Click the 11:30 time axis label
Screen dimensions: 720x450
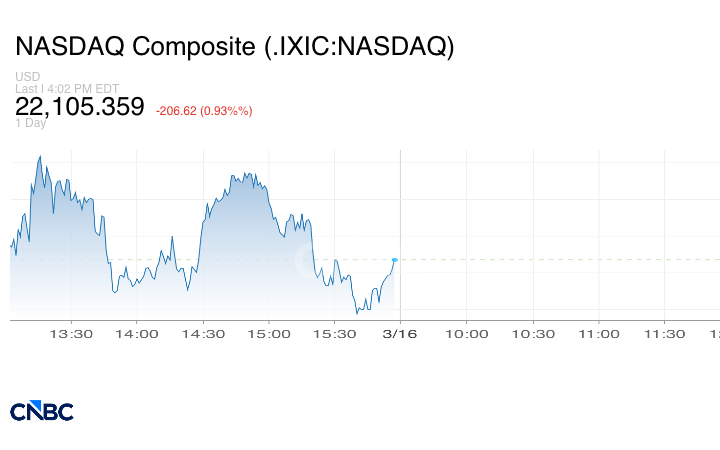(x=665, y=334)
